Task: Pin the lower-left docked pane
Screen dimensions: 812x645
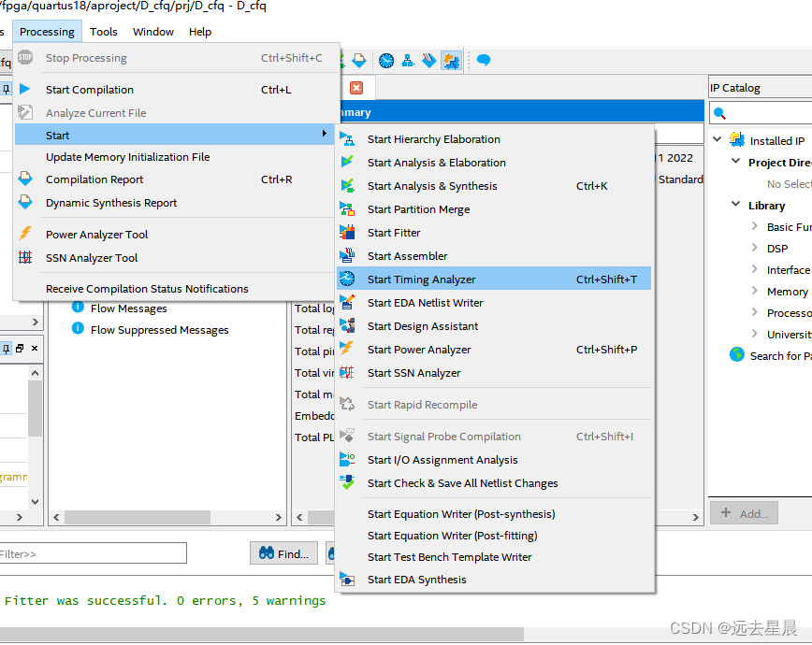Action: pyautogui.click(x=6, y=349)
